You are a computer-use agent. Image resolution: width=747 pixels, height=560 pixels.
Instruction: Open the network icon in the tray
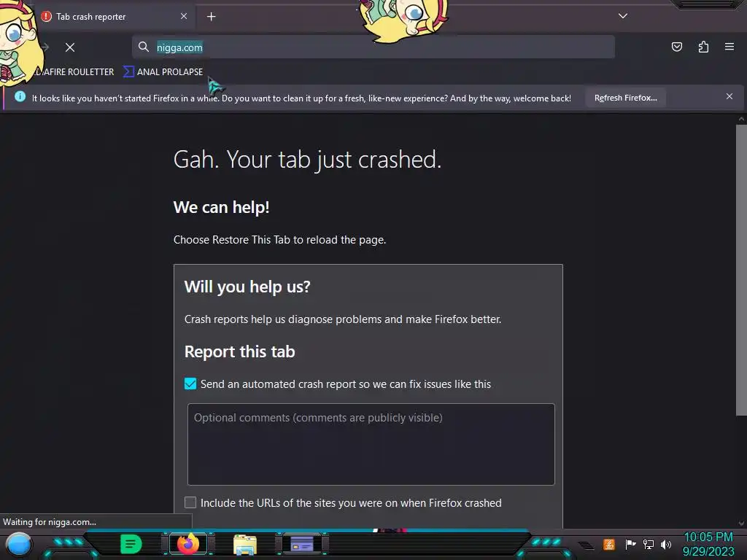click(649, 544)
